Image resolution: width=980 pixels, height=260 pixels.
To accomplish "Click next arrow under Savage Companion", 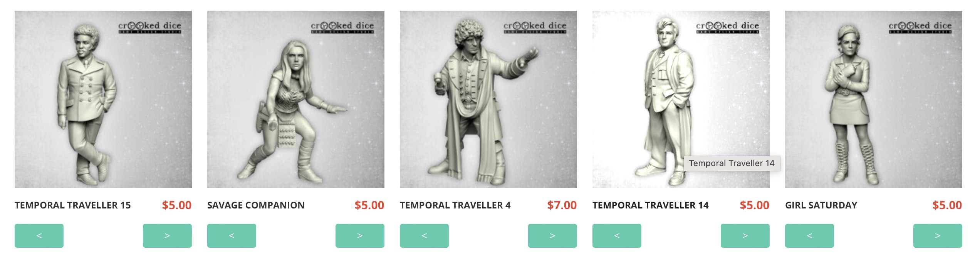I will pyautogui.click(x=360, y=236).
